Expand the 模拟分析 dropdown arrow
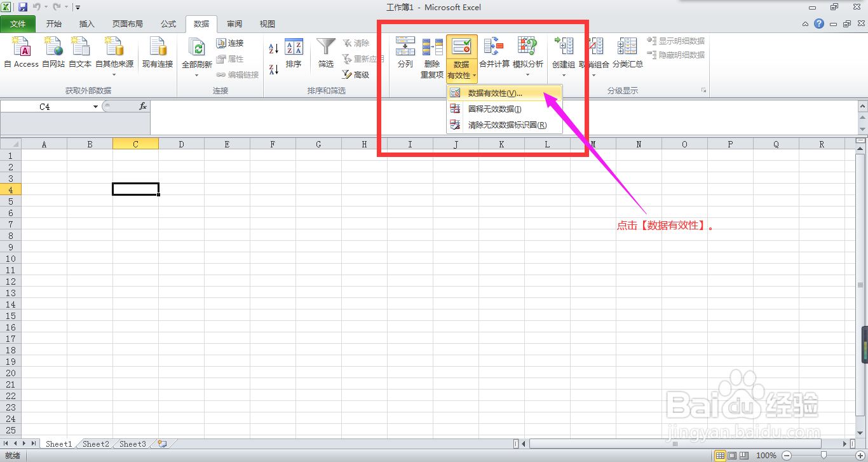868x462 pixels. pos(528,74)
